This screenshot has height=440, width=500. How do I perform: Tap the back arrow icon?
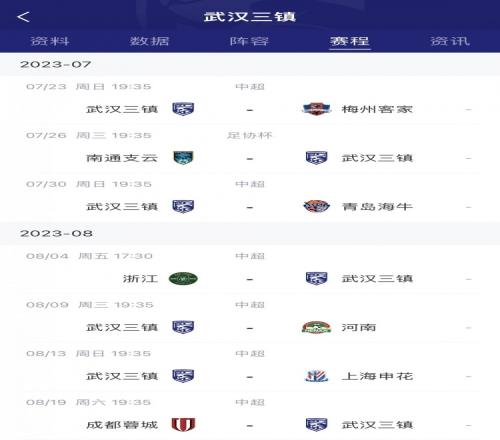click(23, 17)
